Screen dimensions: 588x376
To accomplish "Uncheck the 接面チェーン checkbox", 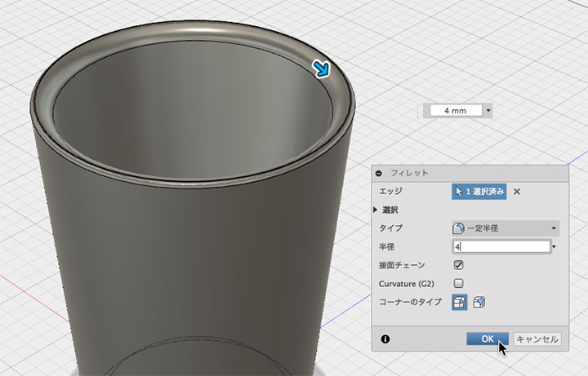I will (x=458, y=265).
